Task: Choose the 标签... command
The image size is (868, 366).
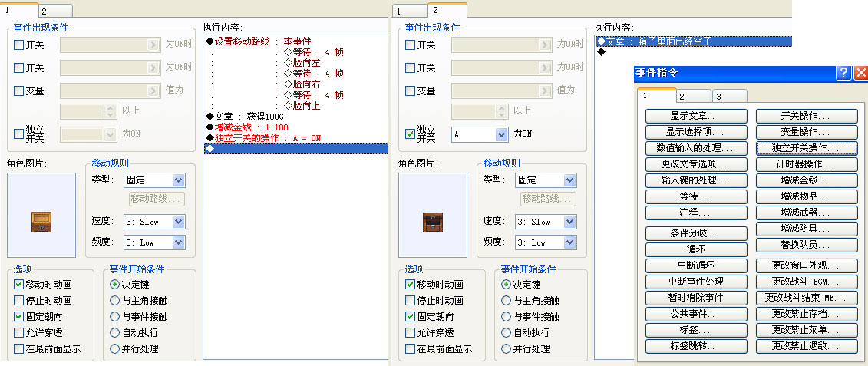Action: coord(696,330)
